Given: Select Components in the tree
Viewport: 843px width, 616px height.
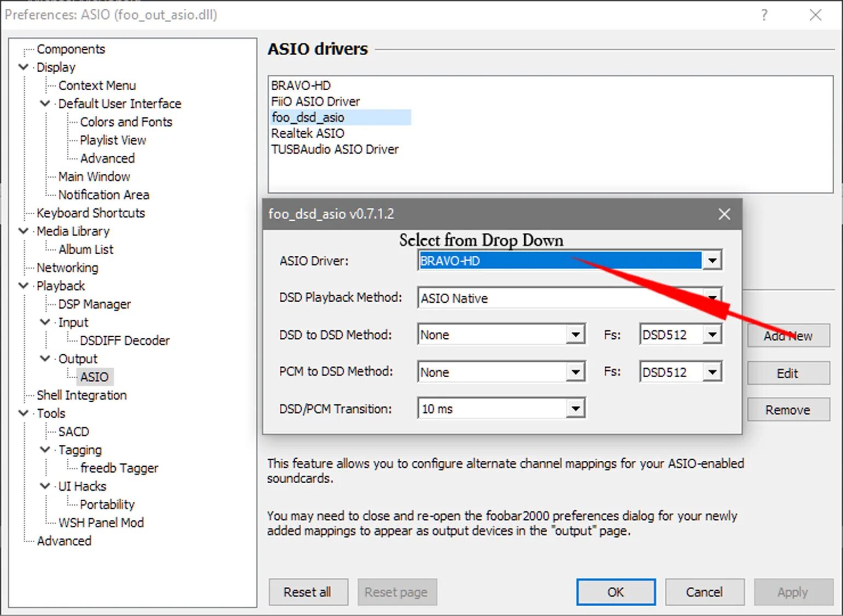Looking at the screenshot, I should 71,49.
